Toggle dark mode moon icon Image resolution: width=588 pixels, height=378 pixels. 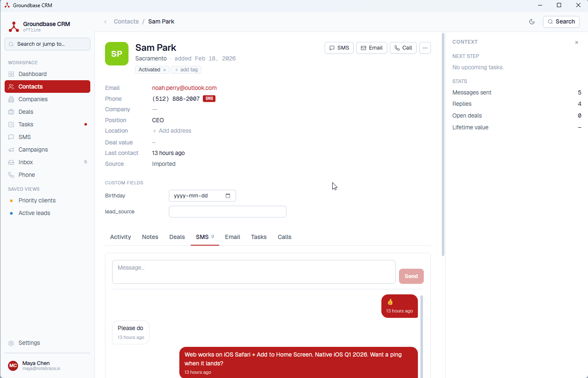pos(532,22)
